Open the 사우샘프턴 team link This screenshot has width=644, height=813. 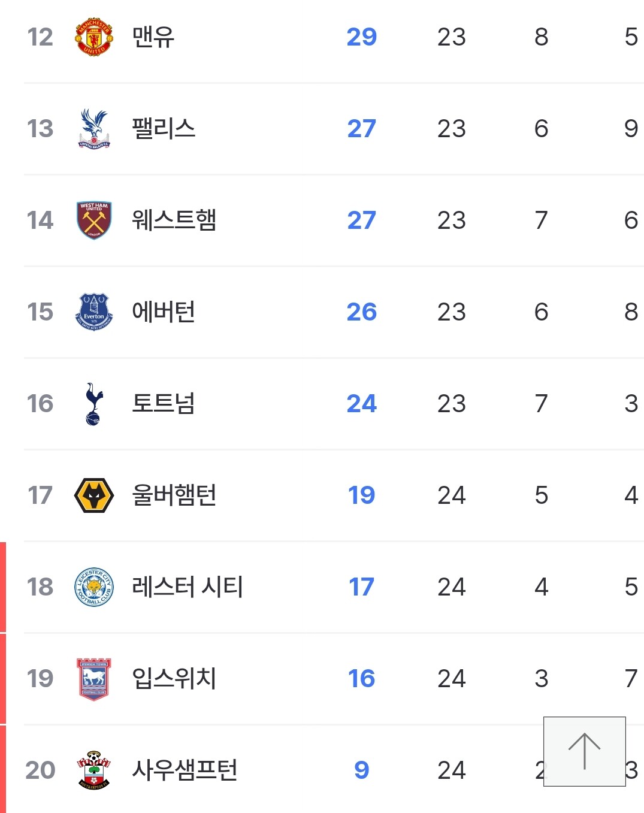(x=185, y=770)
